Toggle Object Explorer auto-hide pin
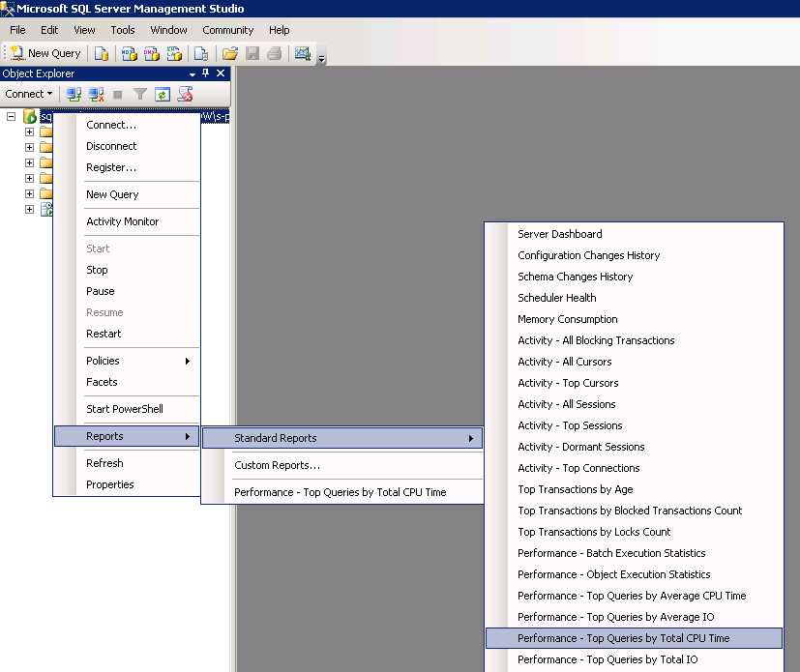The image size is (800, 672). tap(206, 73)
